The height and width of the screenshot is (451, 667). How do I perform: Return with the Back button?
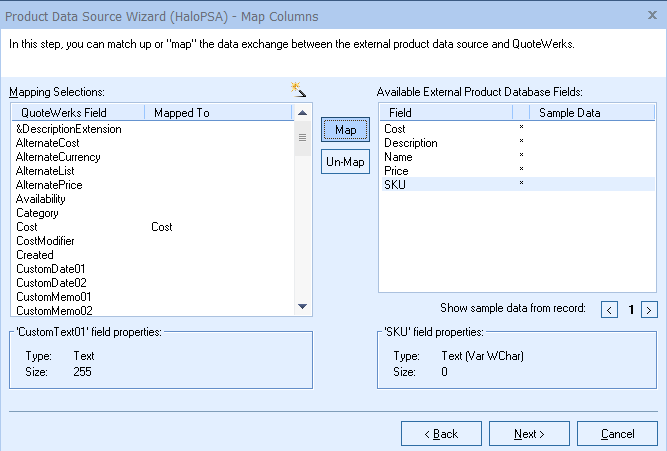442,433
